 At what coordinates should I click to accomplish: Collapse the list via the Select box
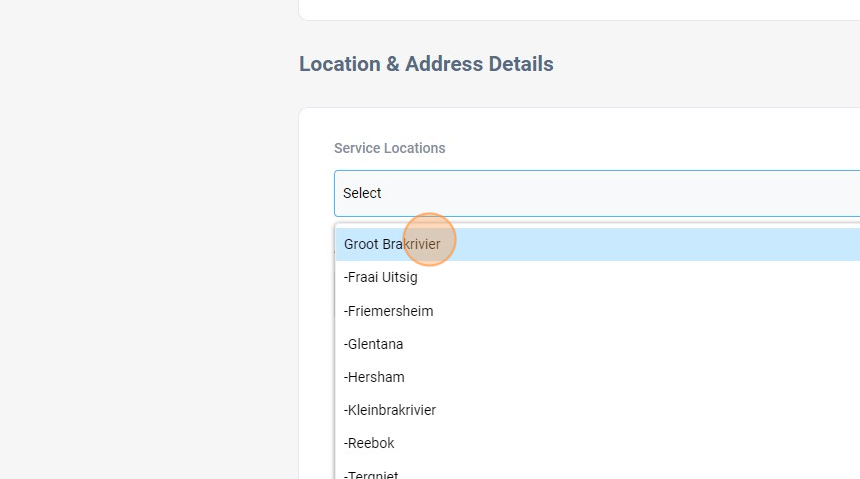click(596, 193)
